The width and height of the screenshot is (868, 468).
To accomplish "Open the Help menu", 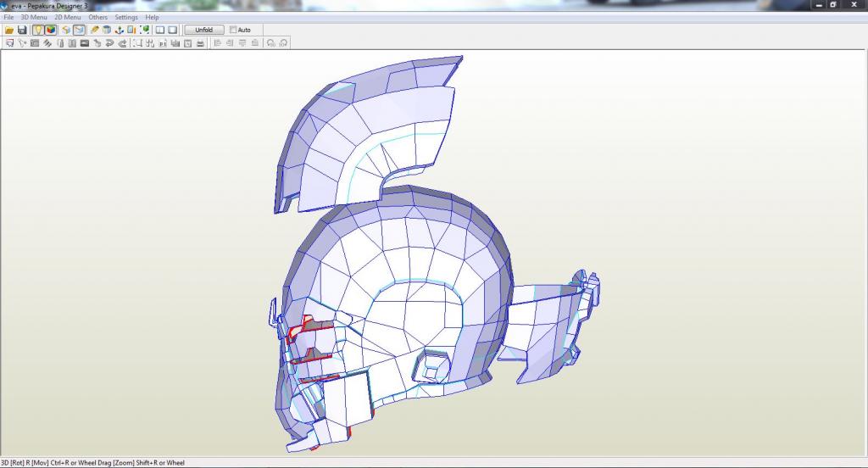I will pyautogui.click(x=152, y=17).
